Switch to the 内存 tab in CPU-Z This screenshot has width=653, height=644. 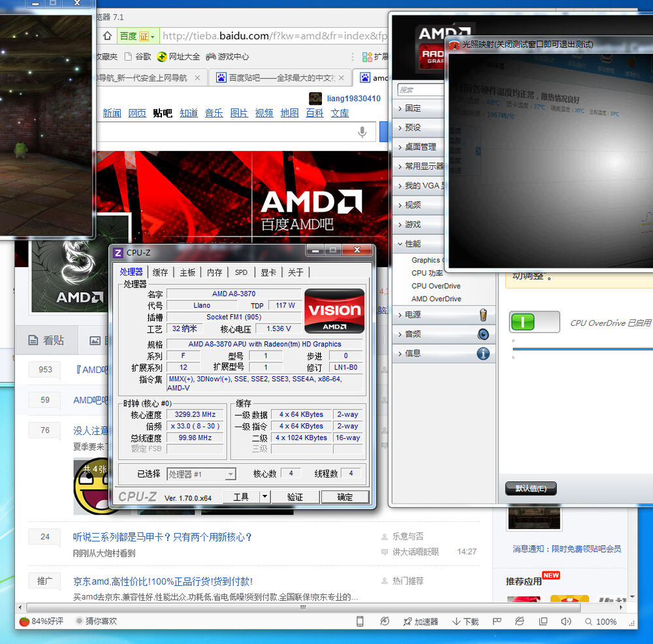click(x=214, y=272)
